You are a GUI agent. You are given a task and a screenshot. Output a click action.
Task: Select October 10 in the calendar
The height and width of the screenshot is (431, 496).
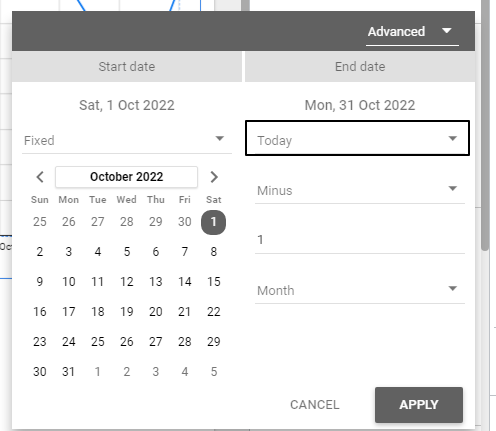tap(69, 282)
